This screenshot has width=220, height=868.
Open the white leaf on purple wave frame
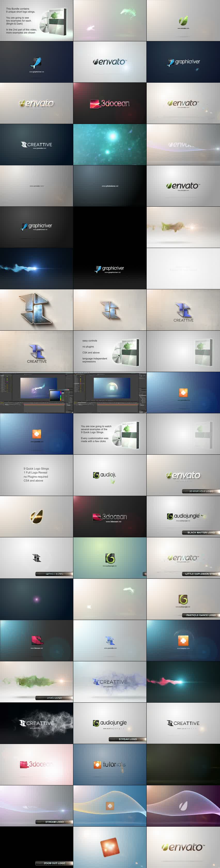(183, 806)
